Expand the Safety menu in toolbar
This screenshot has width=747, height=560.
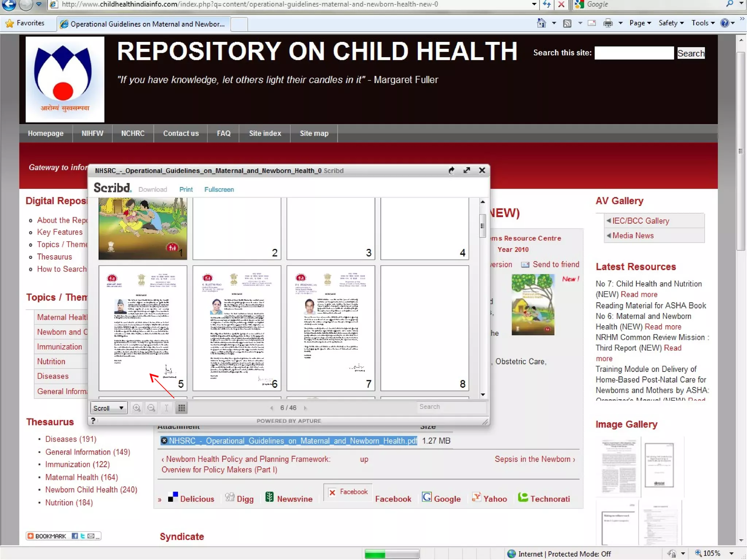[671, 23]
